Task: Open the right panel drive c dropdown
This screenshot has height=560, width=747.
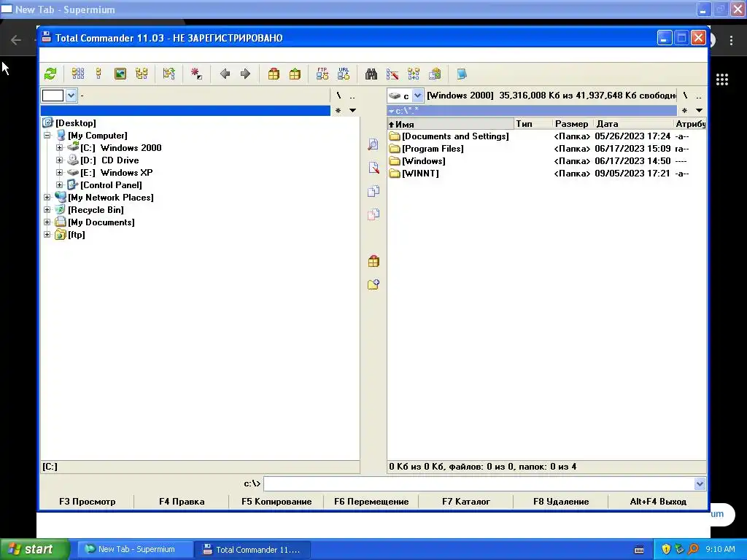Action: coord(417,96)
